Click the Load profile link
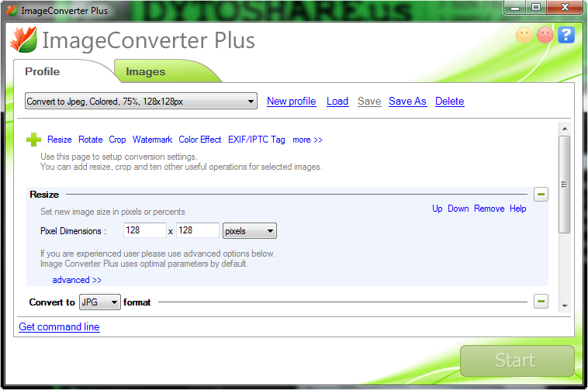The width and height of the screenshot is (588, 390). point(337,101)
